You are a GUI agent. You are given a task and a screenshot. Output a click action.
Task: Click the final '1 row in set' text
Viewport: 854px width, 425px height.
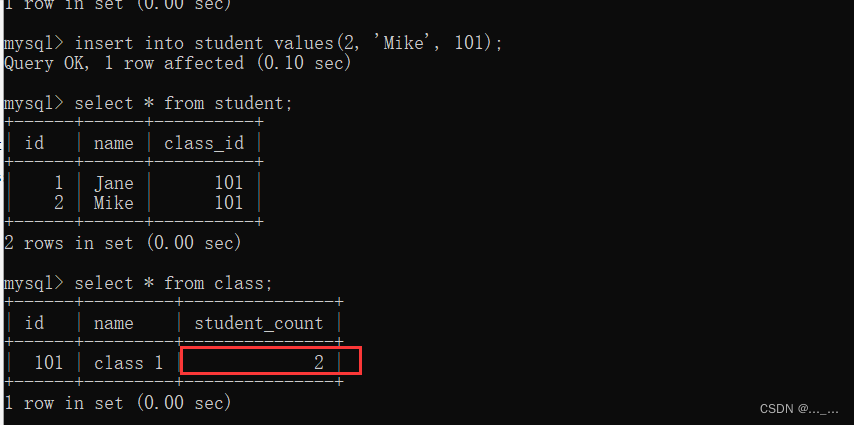pos(117,403)
